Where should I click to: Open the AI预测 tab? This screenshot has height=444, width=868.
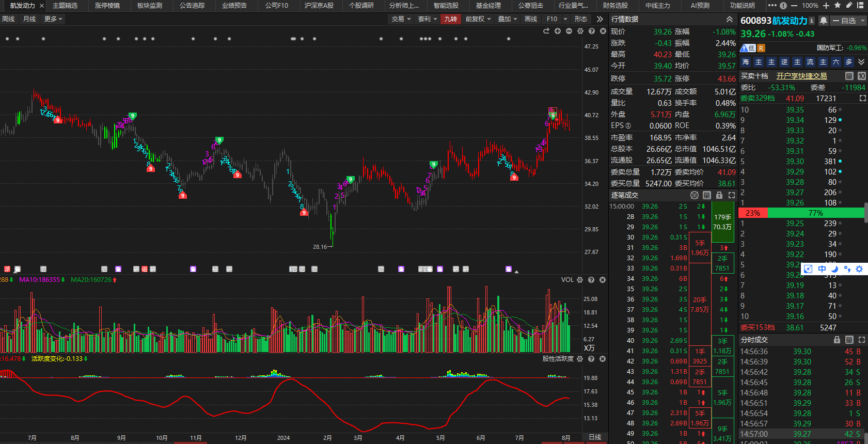pos(700,6)
